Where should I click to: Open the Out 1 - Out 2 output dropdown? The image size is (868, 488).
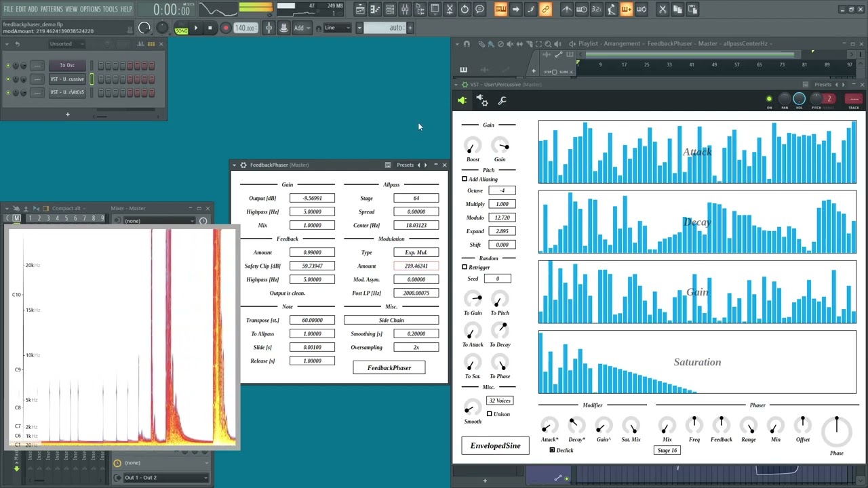click(165, 477)
